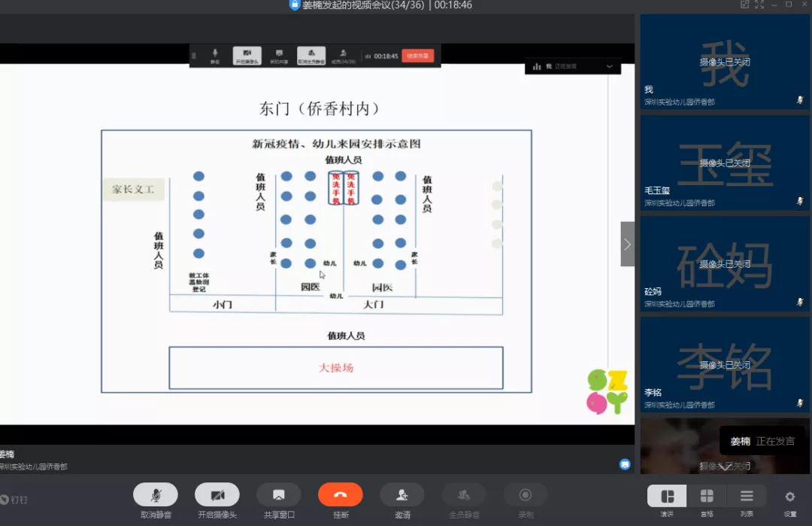Click new share option in floating toolbar

tap(279, 56)
